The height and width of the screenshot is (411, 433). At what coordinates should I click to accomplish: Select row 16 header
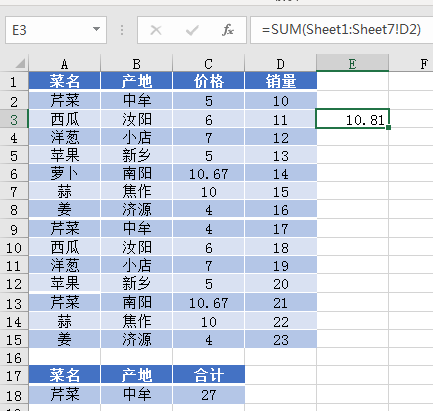[x=14, y=358]
